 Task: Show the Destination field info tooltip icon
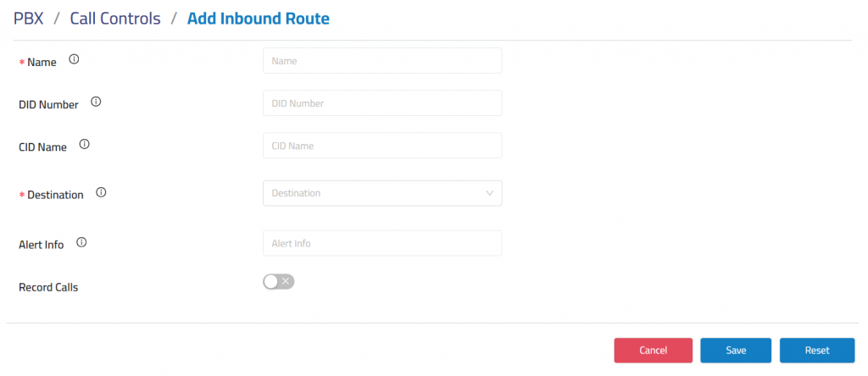point(101,193)
